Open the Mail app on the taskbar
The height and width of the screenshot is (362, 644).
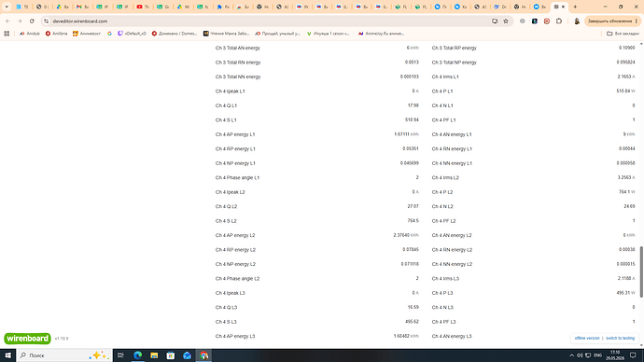[x=187, y=355]
